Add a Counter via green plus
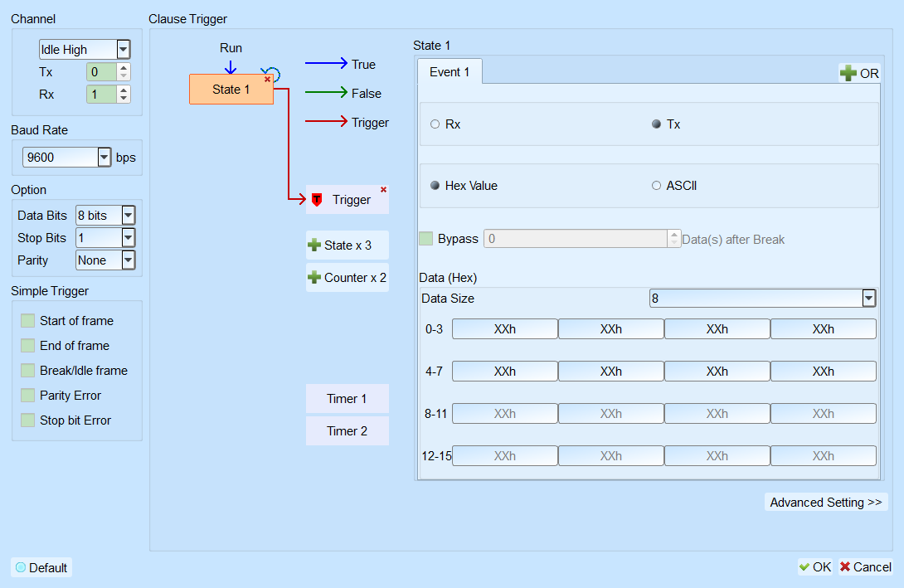The image size is (904, 588). click(314, 277)
